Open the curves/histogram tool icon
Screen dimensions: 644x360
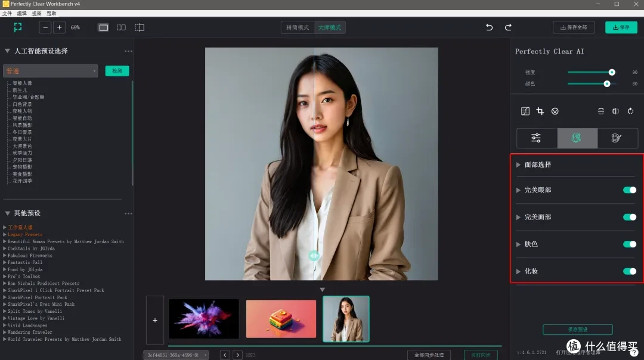tap(525, 111)
